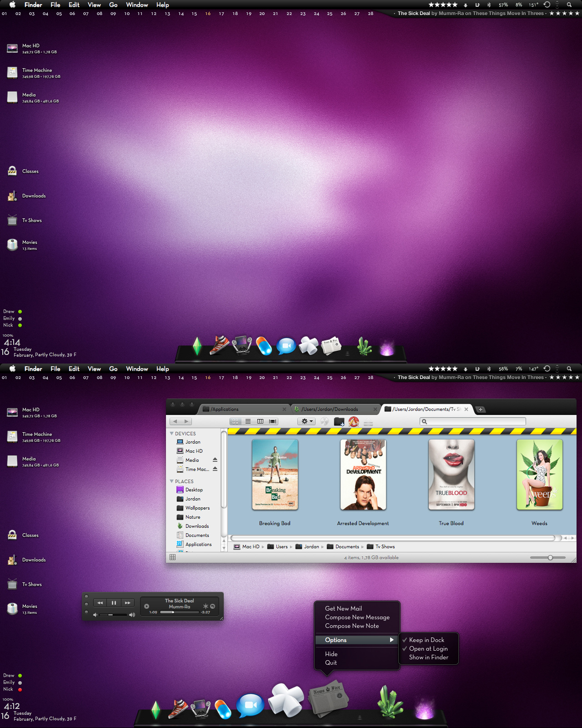
Task: Click the asterisk icon in music player
Action: tap(206, 606)
